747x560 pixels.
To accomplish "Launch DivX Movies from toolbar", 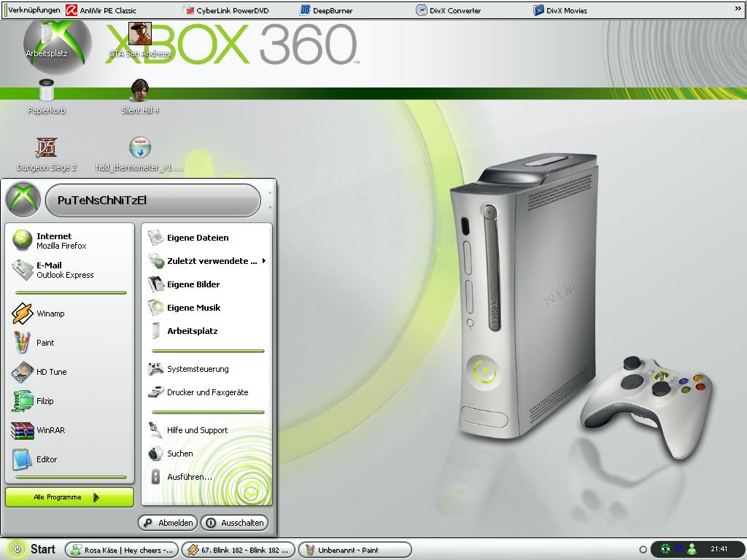I will point(560,10).
